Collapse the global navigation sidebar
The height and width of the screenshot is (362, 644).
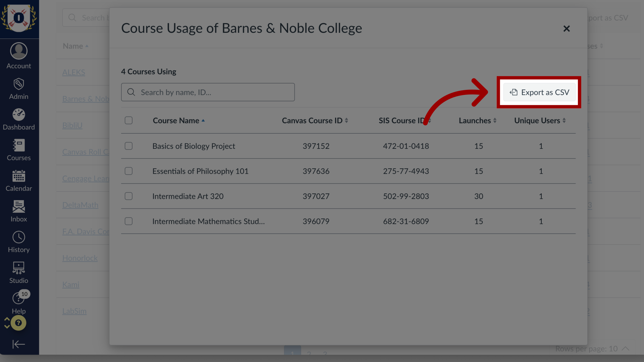(19, 344)
